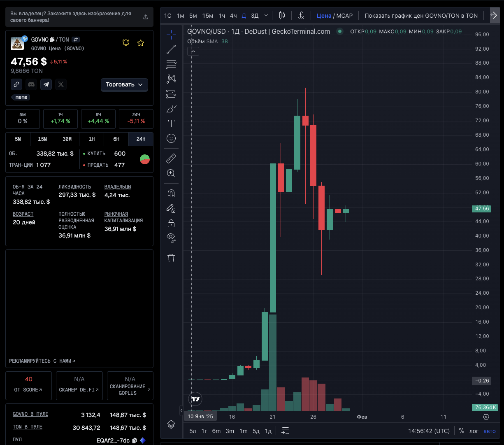Screen dimensions: 504x445
Task: Lock all drawing tools
Action: 171,223
